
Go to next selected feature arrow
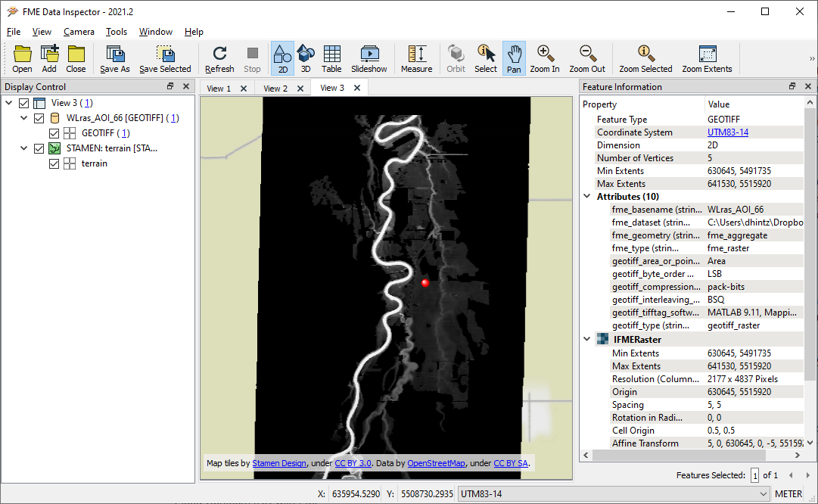tap(807, 474)
